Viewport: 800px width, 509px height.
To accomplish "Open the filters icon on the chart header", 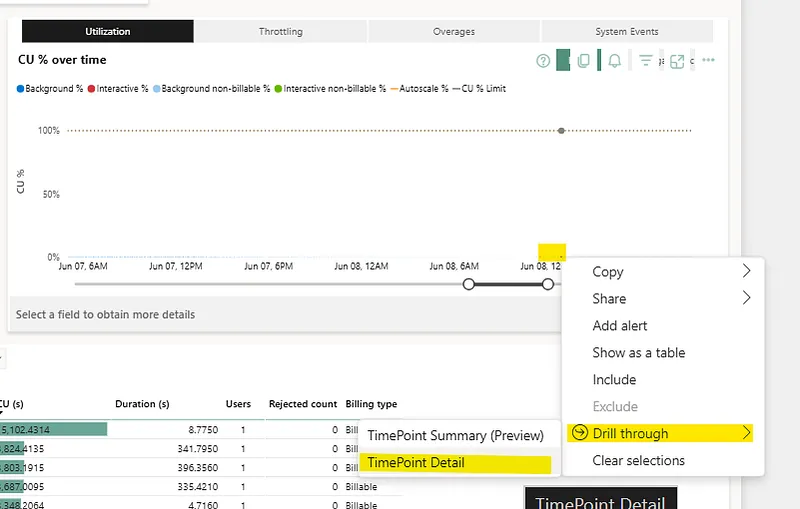I will [646, 61].
